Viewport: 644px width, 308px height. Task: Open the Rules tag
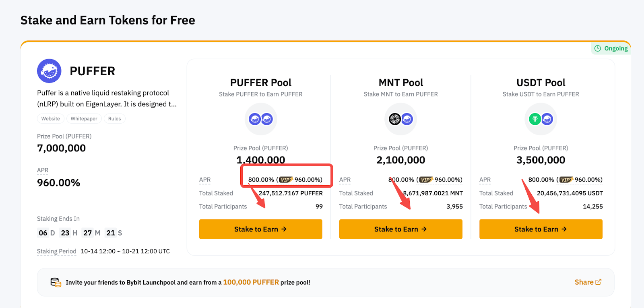115,119
